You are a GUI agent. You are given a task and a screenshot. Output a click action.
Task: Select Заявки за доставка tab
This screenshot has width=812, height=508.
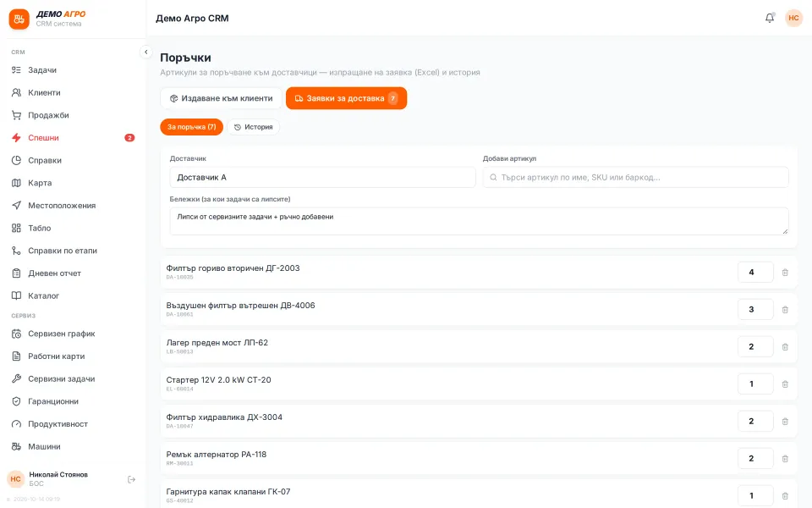(347, 98)
